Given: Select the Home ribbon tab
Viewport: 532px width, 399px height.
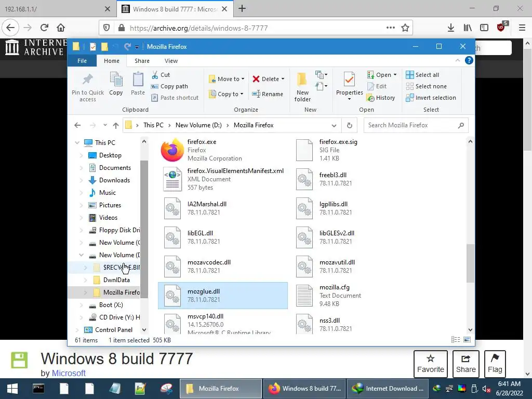Looking at the screenshot, I should [112, 61].
